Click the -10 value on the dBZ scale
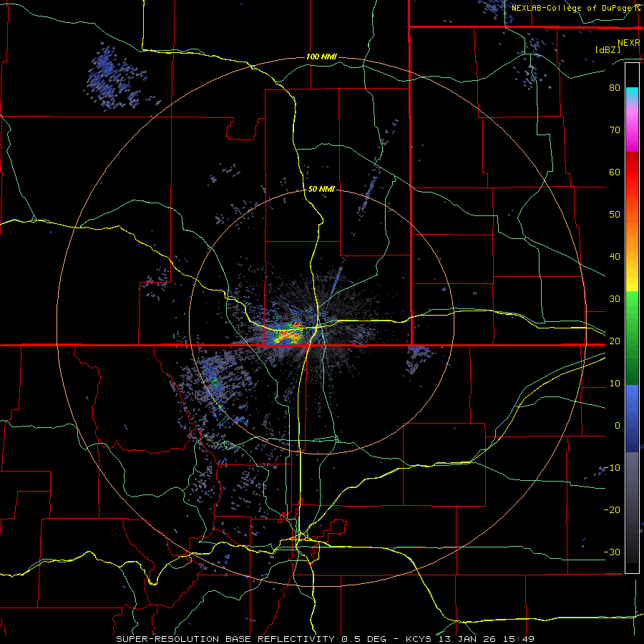 612,468
